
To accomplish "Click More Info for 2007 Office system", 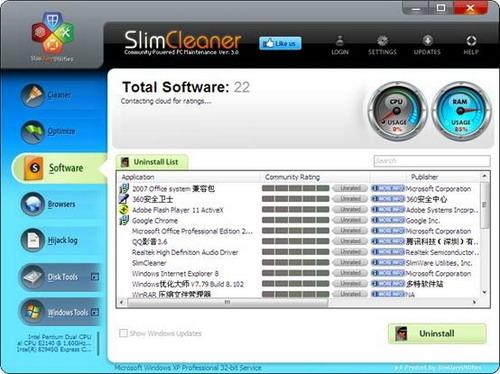I will 388,188.
